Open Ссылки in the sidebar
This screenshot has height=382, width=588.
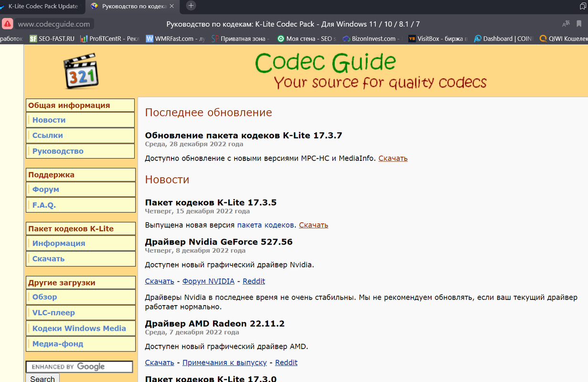point(80,136)
